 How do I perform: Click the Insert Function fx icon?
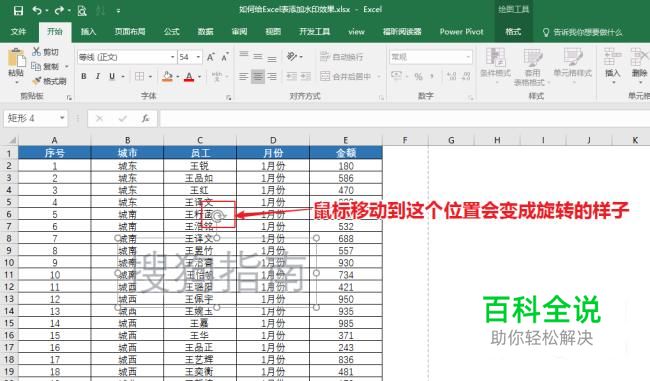click(145, 119)
